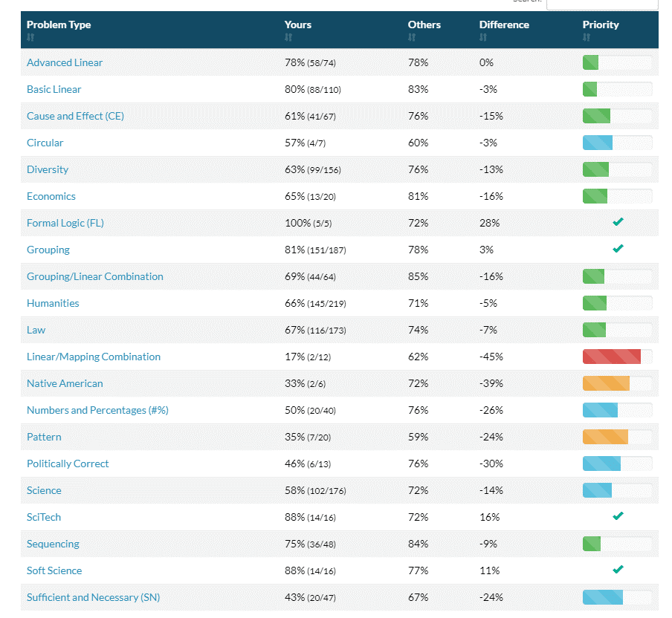Click the sort icon under Yours column
Screen dimensions: 672x618
pos(288,36)
